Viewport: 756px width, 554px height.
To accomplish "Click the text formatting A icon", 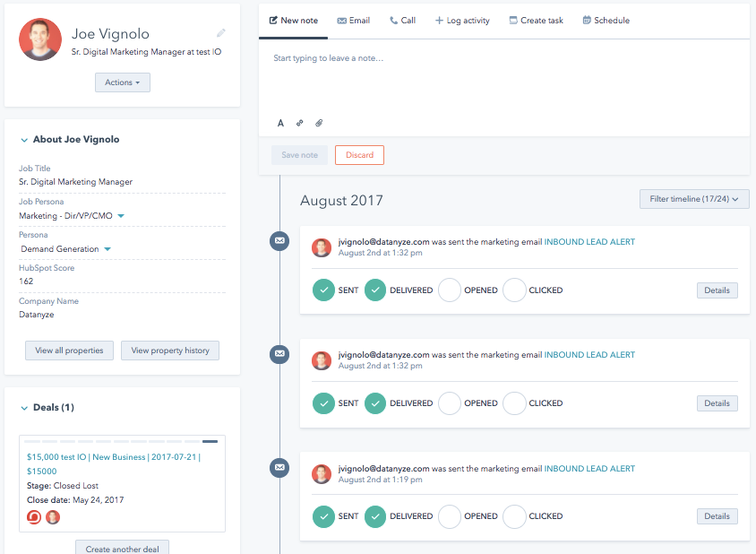I will 280,123.
